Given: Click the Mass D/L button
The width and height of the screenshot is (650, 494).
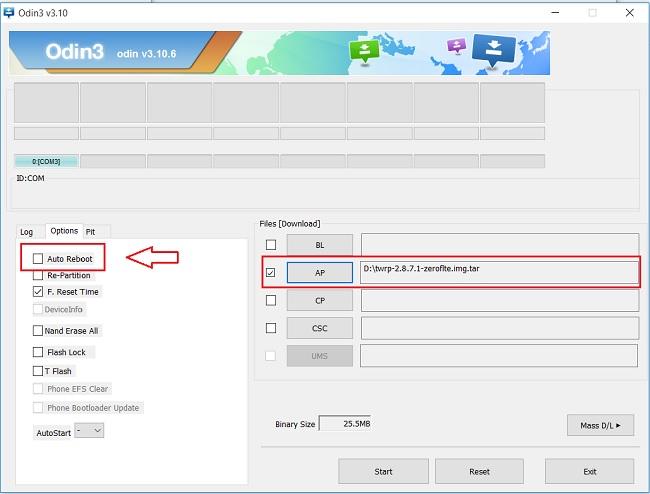Looking at the screenshot, I should (x=600, y=425).
